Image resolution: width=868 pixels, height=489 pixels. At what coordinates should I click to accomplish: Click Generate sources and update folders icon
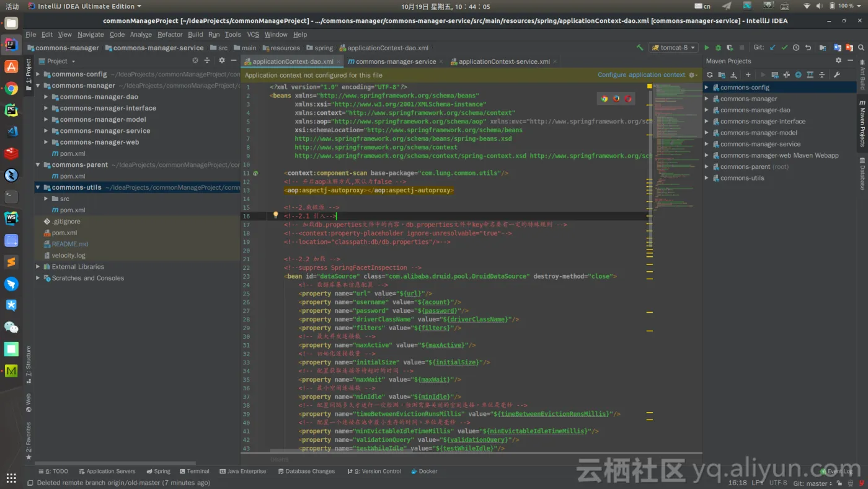(x=722, y=74)
